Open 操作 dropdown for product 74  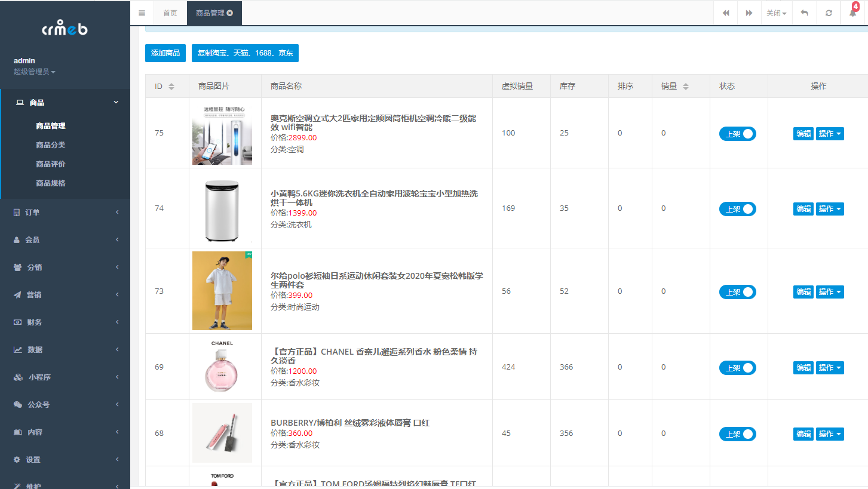click(x=830, y=208)
